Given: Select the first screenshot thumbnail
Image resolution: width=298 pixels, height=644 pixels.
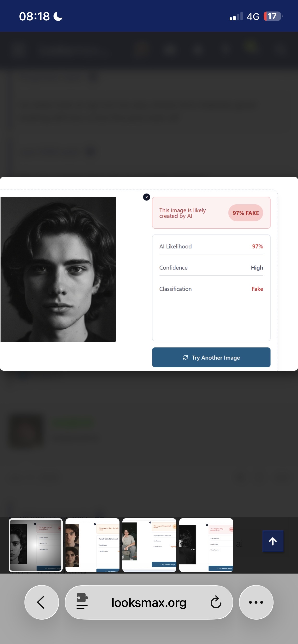Looking at the screenshot, I should [x=36, y=545].
